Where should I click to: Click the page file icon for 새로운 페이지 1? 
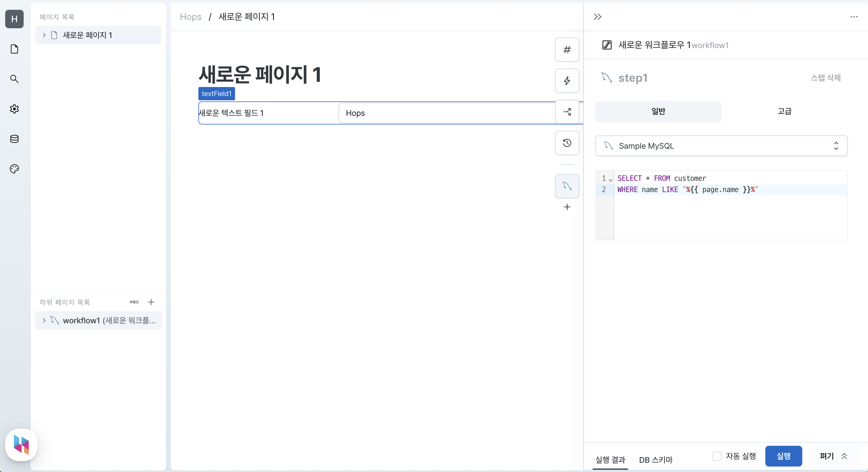[x=54, y=35]
